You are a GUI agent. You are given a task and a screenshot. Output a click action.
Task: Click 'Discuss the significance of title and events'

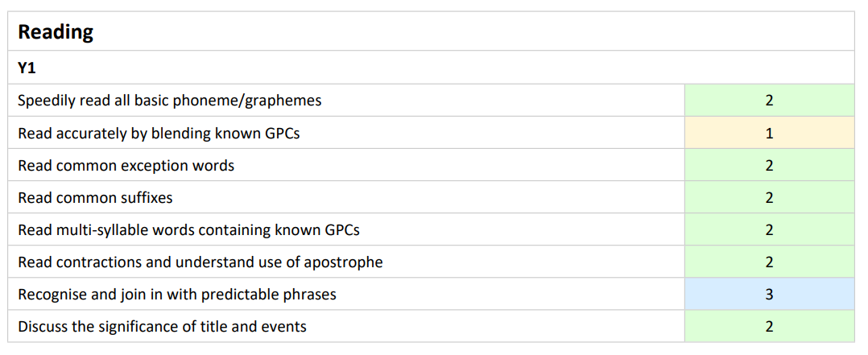162,326
